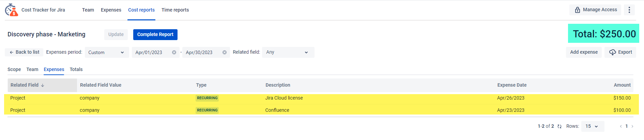
Task: Click the refresh icon next to 1-2 of 2
Action: click(559, 126)
